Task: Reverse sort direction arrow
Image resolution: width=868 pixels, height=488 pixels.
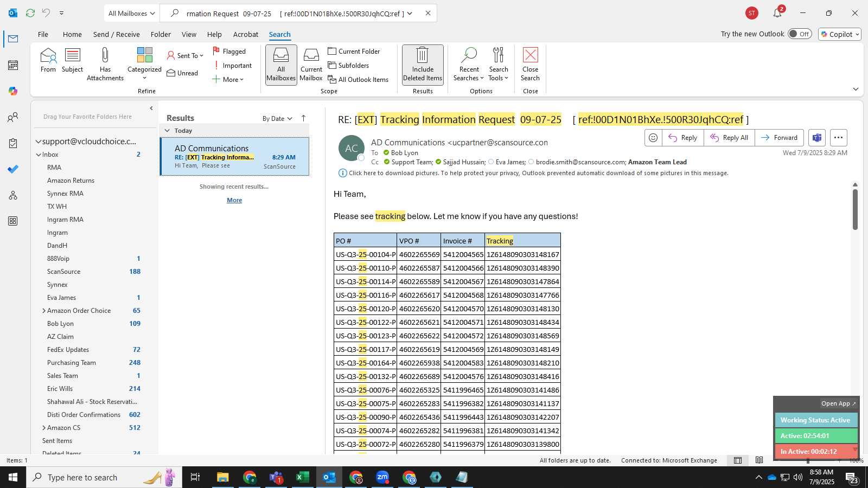Action: pyautogui.click(x=303, y=118)
